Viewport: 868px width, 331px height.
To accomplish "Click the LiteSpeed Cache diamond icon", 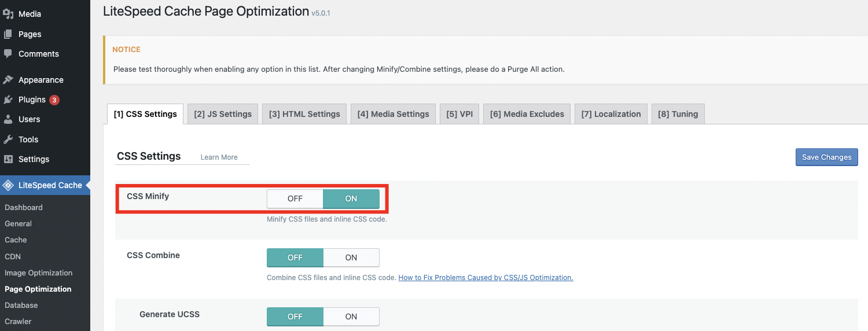I will tap(8, 185).
